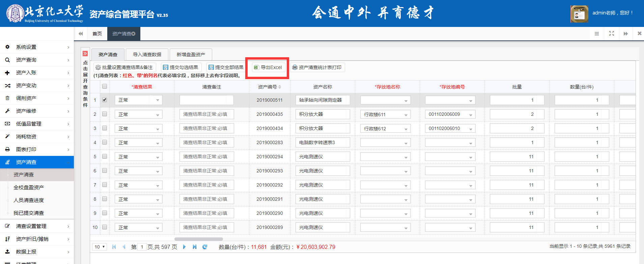Open the 全校盘盈资产 sidebar menu item
This screenshot has height=264, width=644.
(x=29, y=188)
